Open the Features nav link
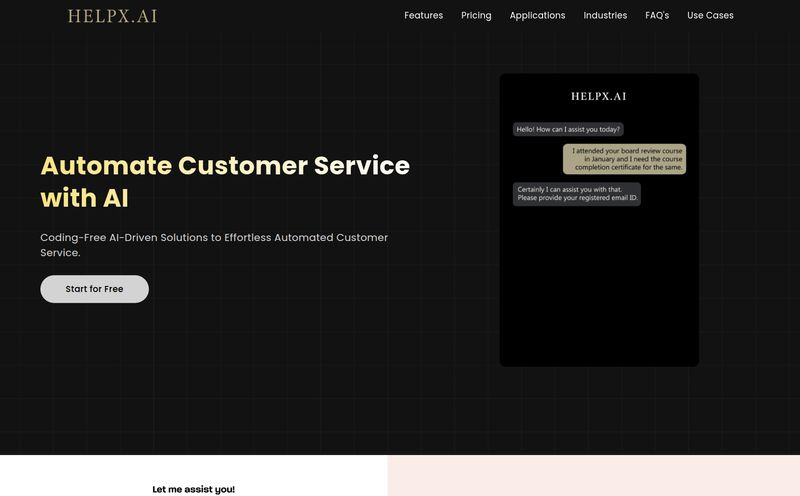Image resolution: width=800 pixels, height=496 pixels. click(423, 15)
